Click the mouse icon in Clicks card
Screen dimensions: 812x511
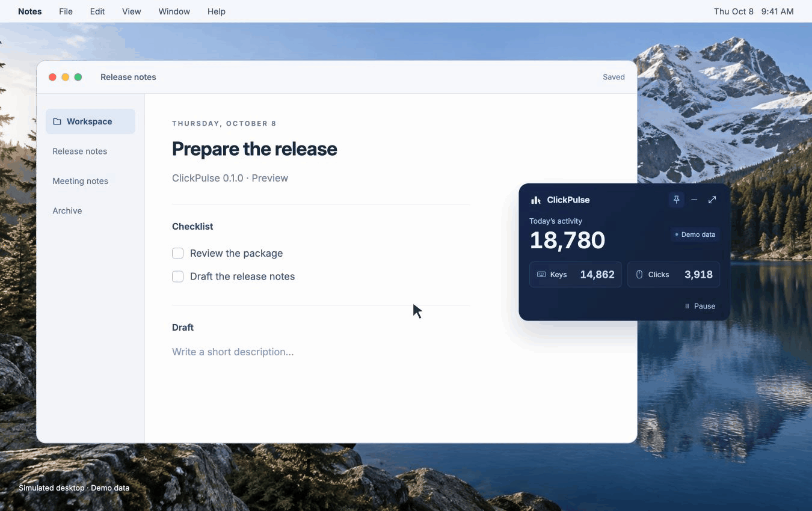639,275
